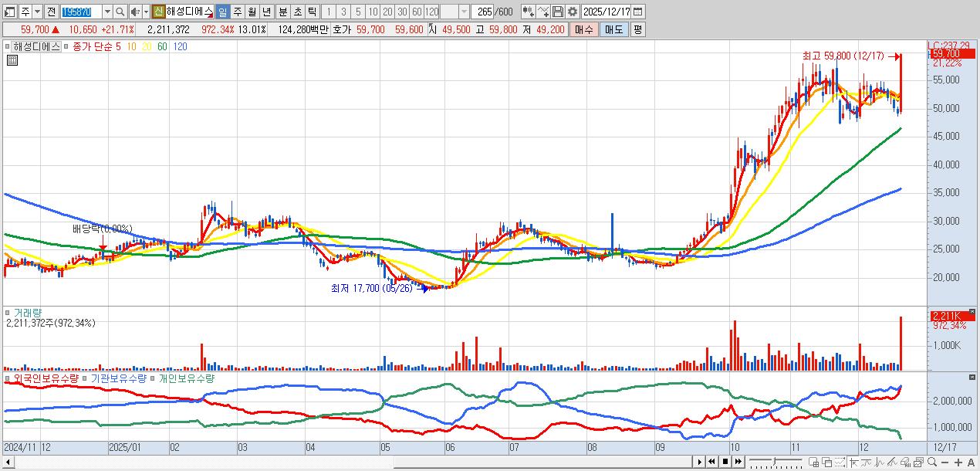Choose interval 20 button
Viewport: 980px width, 471px height.
[387, 12]
